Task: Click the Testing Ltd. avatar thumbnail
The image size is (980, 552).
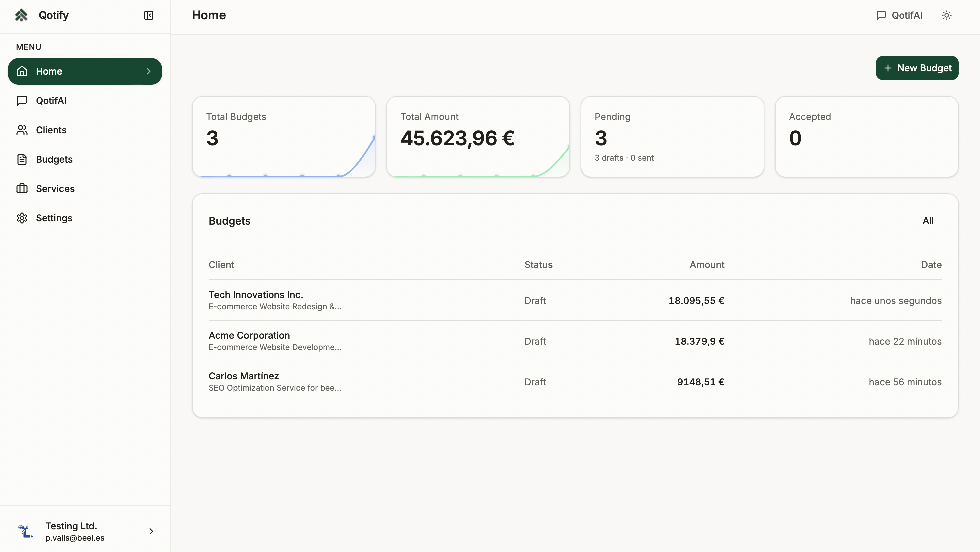Action: pyautogui.click(x=25, y=531)
